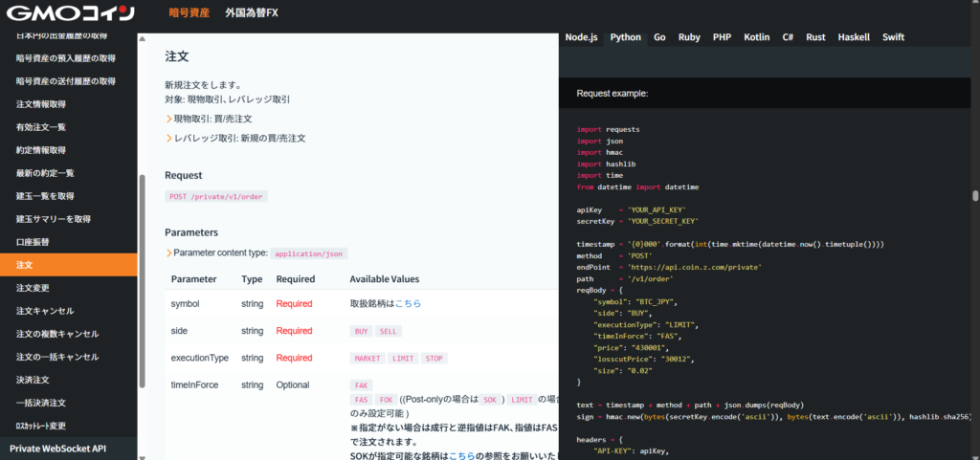Click the sidebar scroll-up arrow
Viewport: 980px width, 460px height.
(142, 38)
